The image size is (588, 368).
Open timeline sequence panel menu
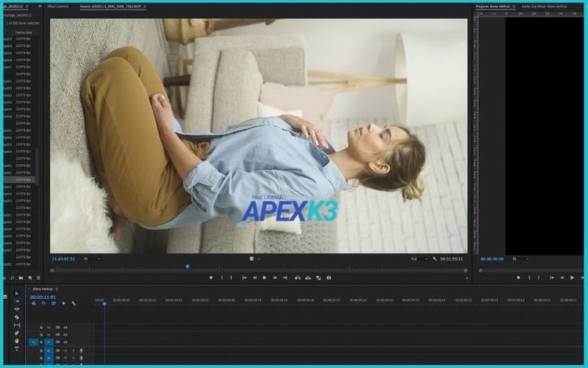[56, 289]
